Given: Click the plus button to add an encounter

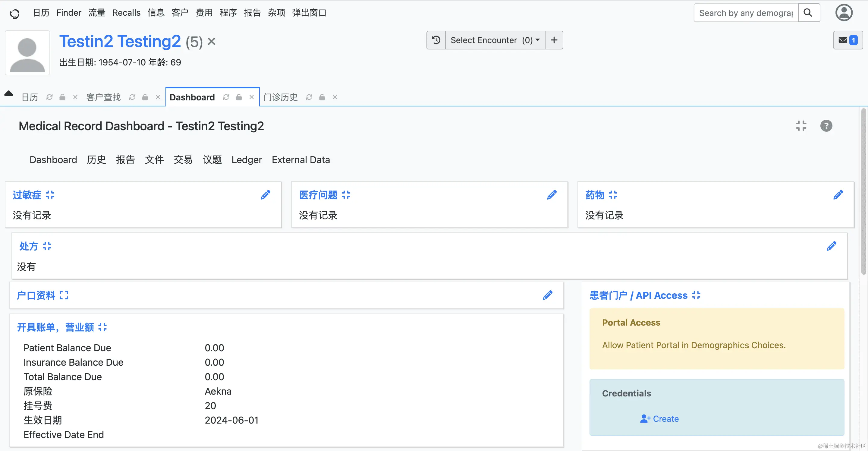Looking at the screenshot, I should [554, 40].
